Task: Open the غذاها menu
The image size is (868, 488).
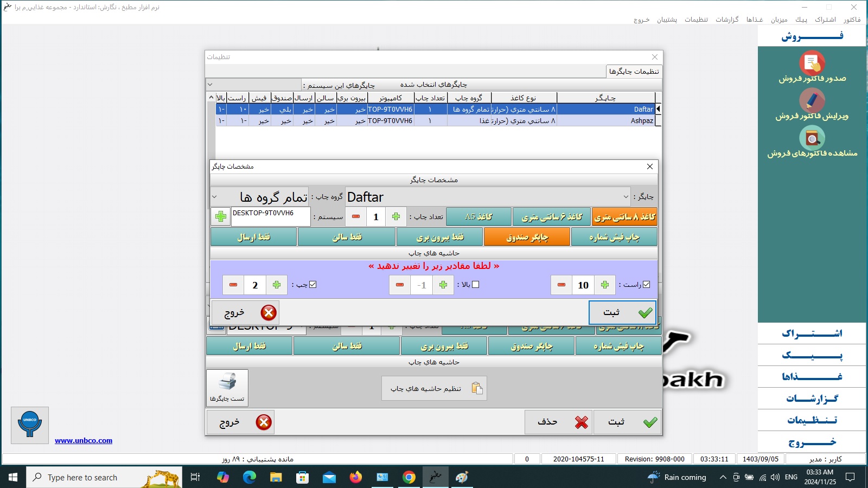Action: (754, 20)
